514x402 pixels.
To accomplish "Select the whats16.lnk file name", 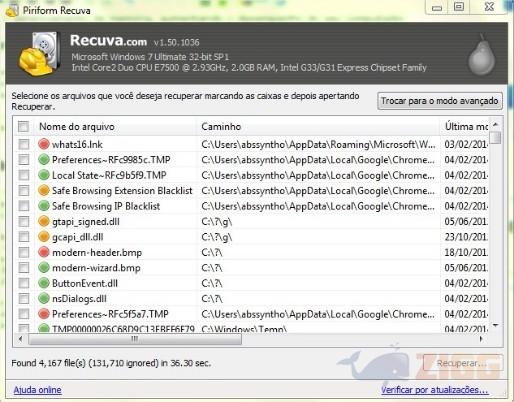I will (77, 144).
